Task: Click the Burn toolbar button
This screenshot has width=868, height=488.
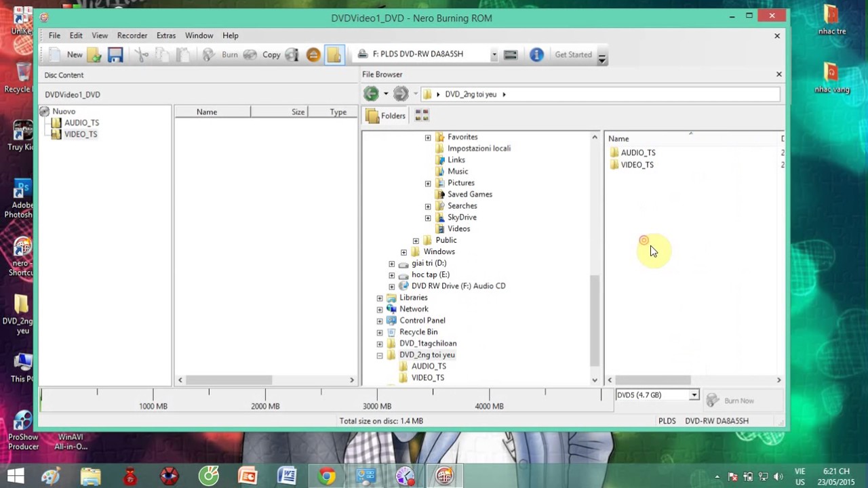Action: click(220, 55)
